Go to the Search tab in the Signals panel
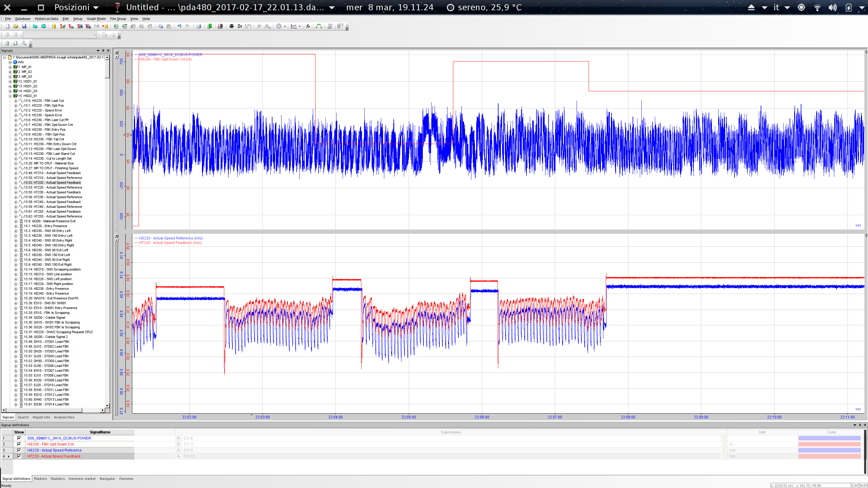868x488 pixels. pos(23,417)
